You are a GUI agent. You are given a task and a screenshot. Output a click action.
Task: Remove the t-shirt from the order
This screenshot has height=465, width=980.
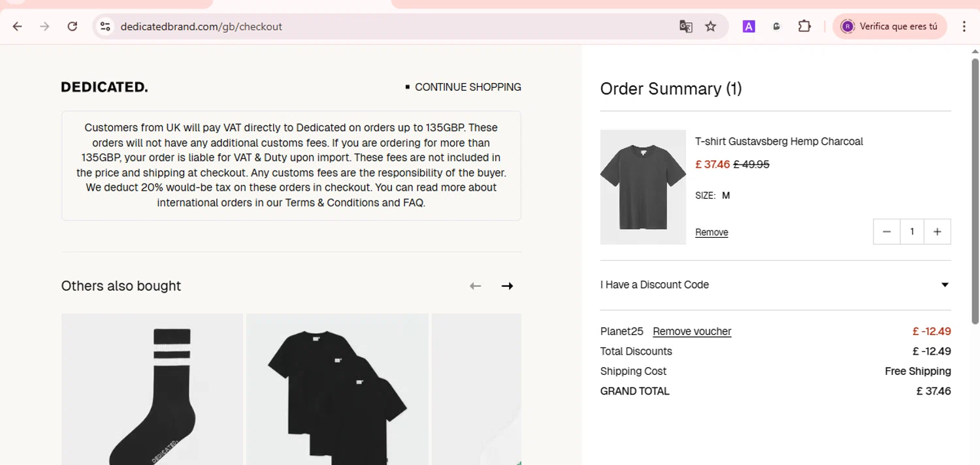(x=711, y=232)
